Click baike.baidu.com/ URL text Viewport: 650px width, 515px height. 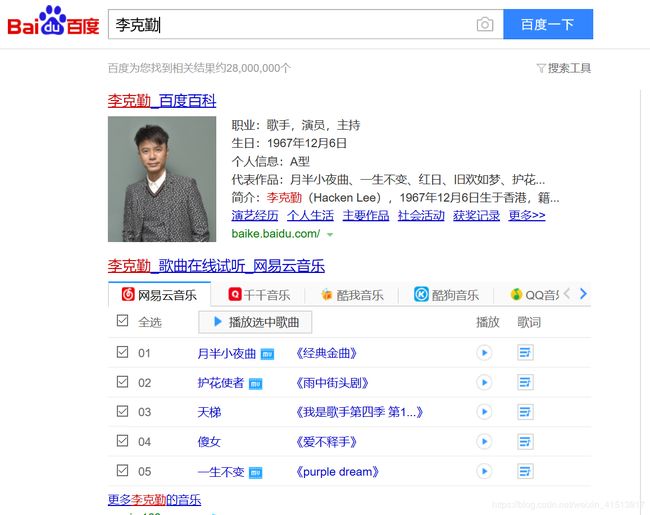[276, 234]
